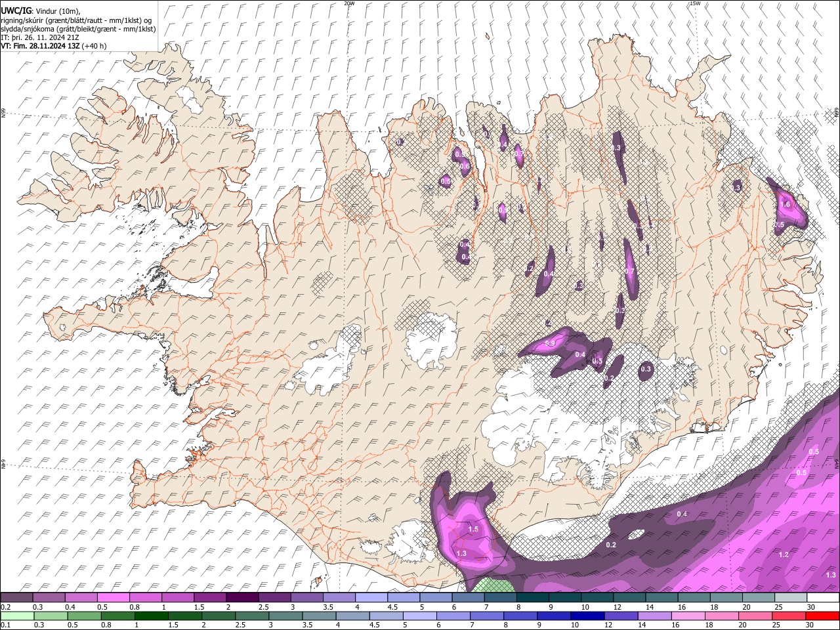The height and width of the screenshot is (630, 840).
Task: Select the upper legend swatch between 12 and 14
Action: [x=629, y=597]
